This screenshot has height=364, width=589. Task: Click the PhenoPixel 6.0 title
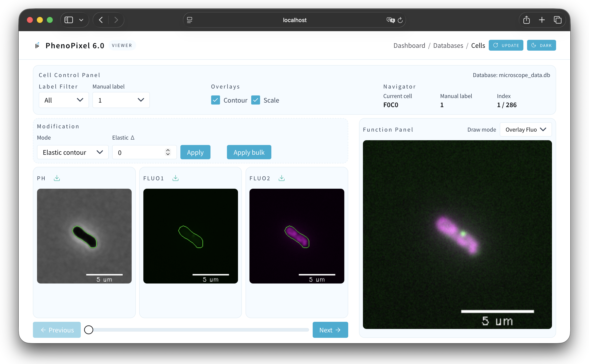pos(75,45)
